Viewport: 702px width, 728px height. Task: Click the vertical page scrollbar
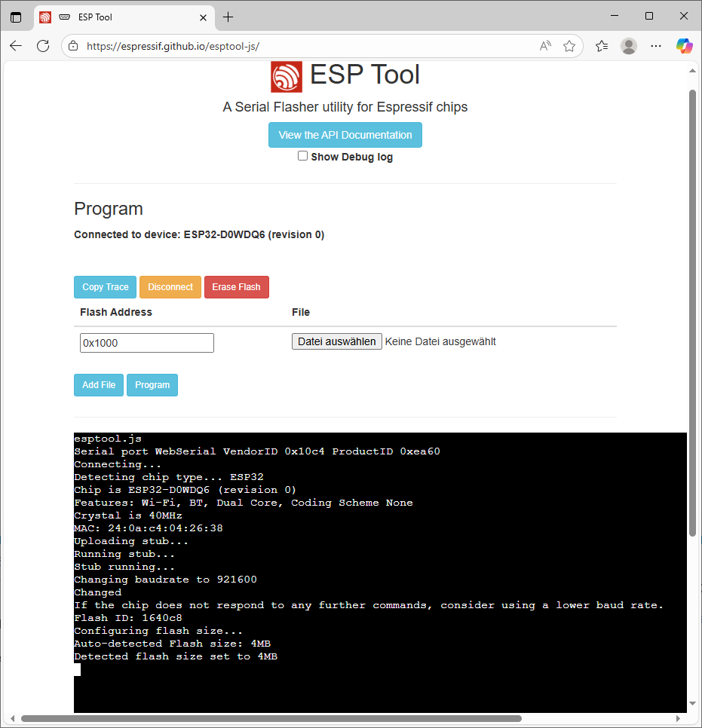692,301
